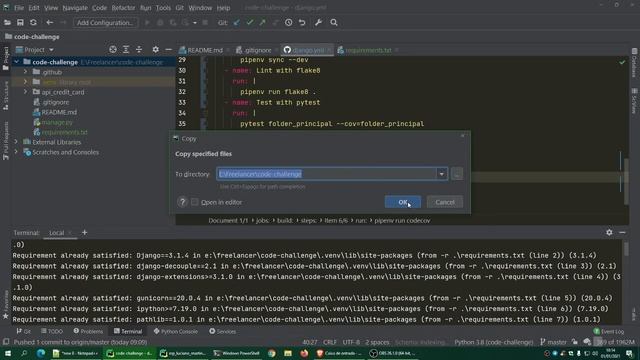
Task: Expand the api_credit_card folder
Action: click(x=25, y=92)
